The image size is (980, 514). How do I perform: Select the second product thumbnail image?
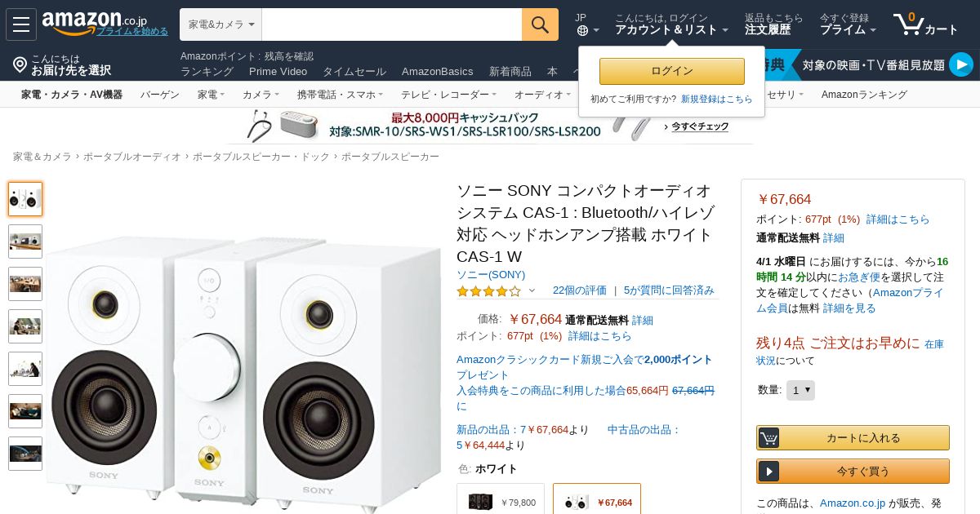click(x=25, y=241)
